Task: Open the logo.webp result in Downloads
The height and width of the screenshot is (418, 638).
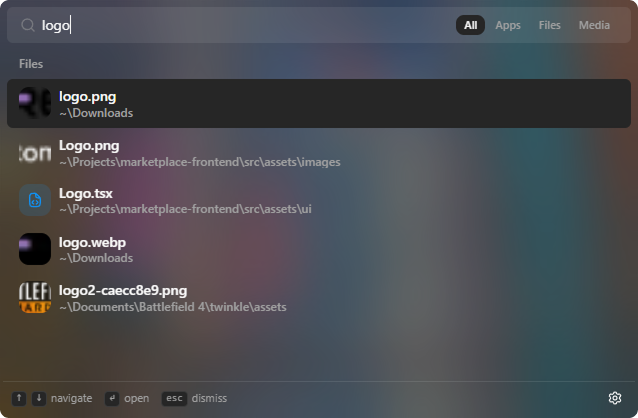Action: click(319, 249)
